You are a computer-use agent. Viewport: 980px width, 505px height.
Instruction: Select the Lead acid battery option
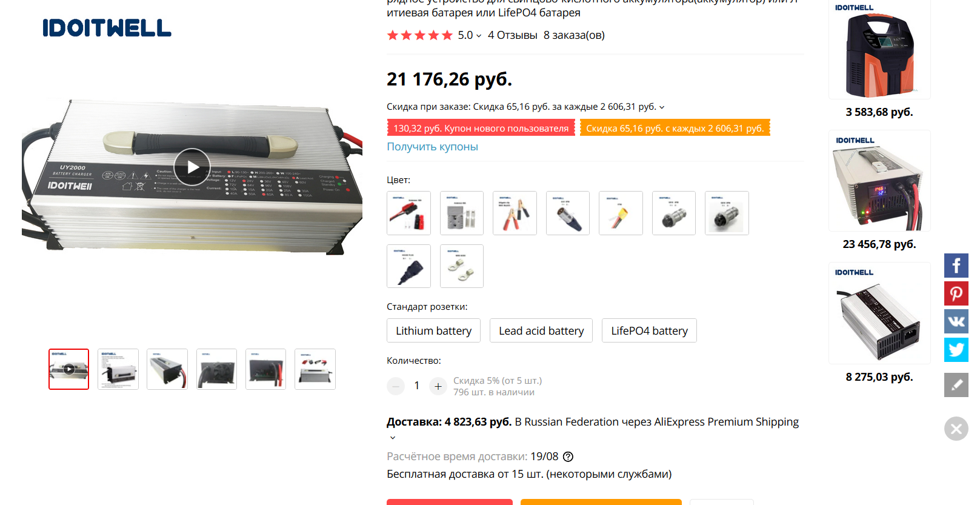pyautogui.click(x=541, y=330)
